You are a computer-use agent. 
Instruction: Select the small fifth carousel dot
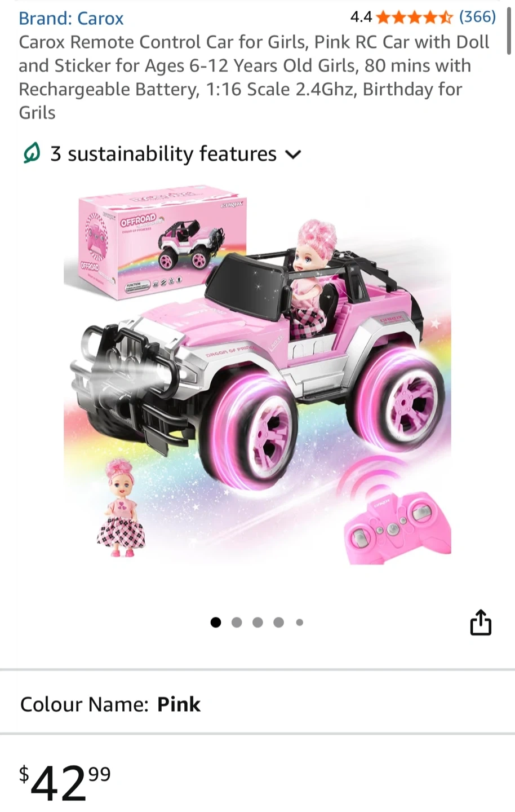pos(299,623)
